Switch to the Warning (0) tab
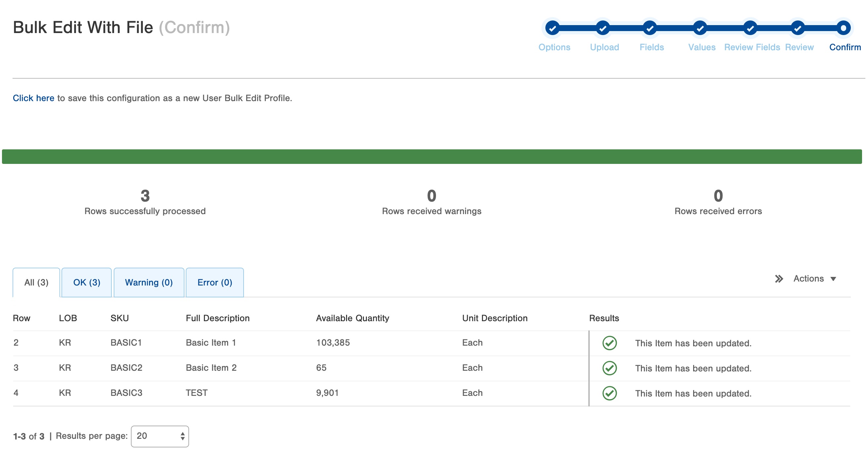The width and height of the screenshot is (868, 456). [x=149, y=282]
